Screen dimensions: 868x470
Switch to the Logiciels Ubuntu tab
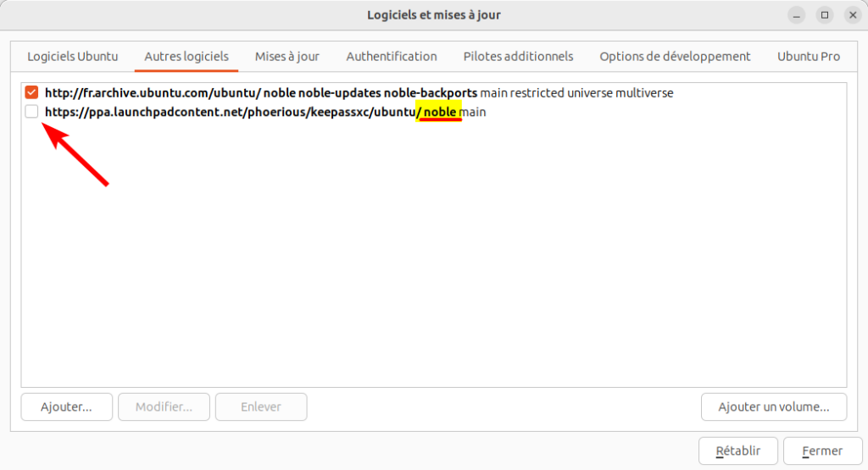click(x=73, y=57)
